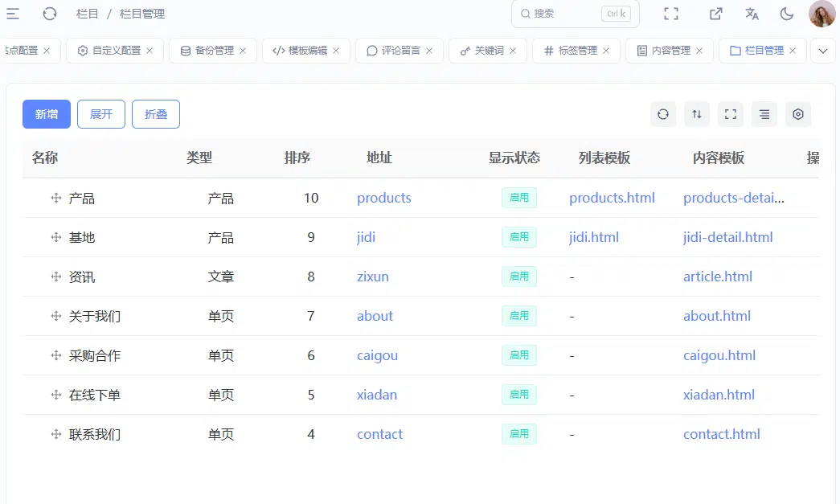Maximize the table with the fullscreen icon

[x=731, y=114]
